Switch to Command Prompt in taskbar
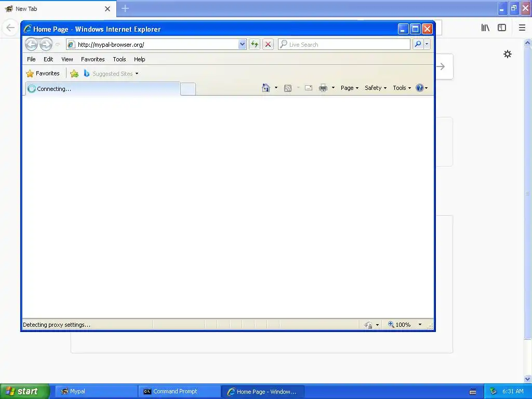 [180, 391]
